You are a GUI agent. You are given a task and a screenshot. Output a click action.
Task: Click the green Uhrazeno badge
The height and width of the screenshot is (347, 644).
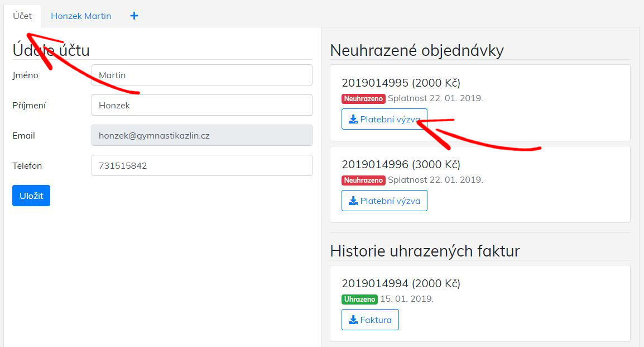[x=359, y=300]
